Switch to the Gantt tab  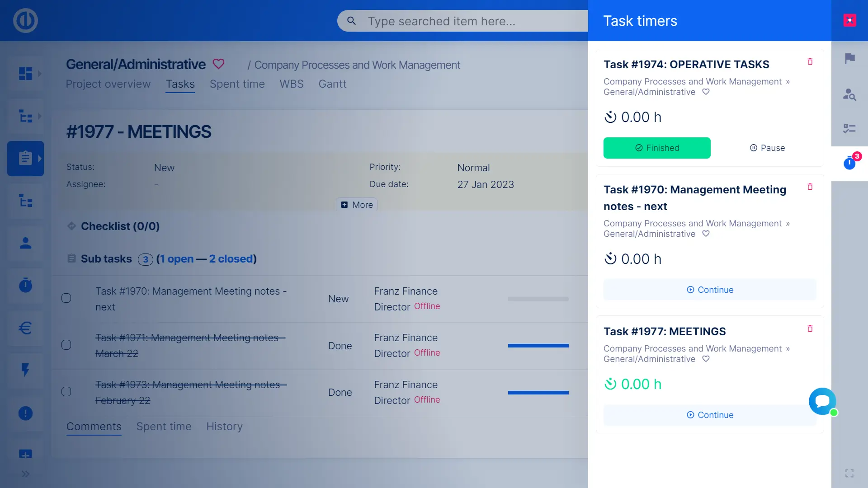332,84
